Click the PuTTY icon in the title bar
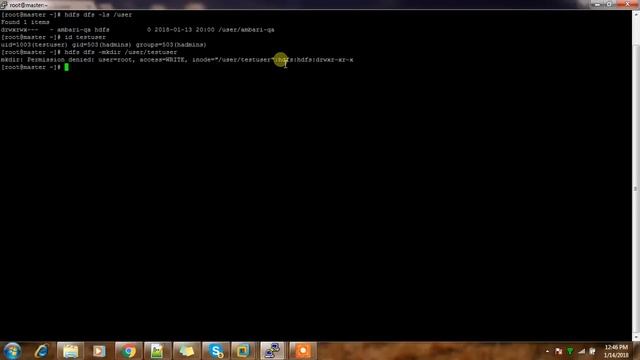The height and width of the screenshot is (360, 640). [x=4, y=5]
